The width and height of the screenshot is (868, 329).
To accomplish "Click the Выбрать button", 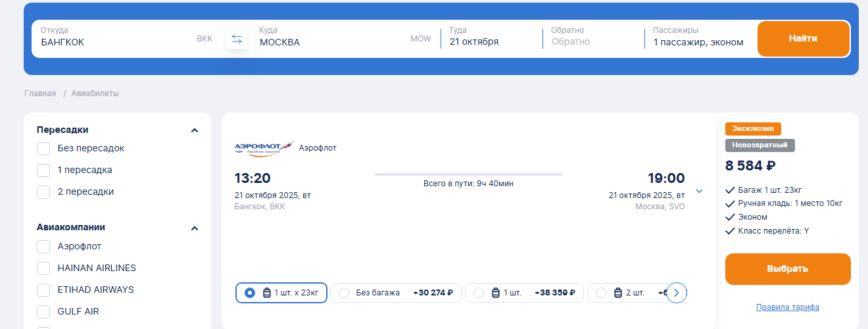I will pyautogui.click(x=787, y=269).
